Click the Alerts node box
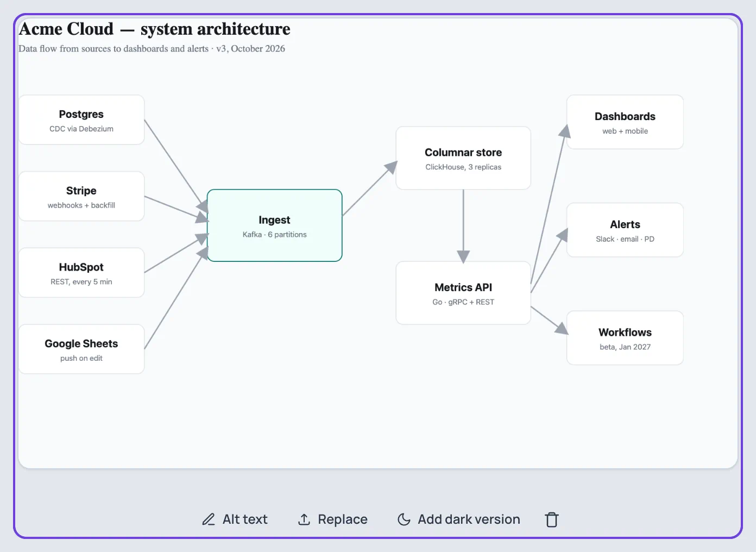Screen dimensions: 756x552 tap(625, 230)
